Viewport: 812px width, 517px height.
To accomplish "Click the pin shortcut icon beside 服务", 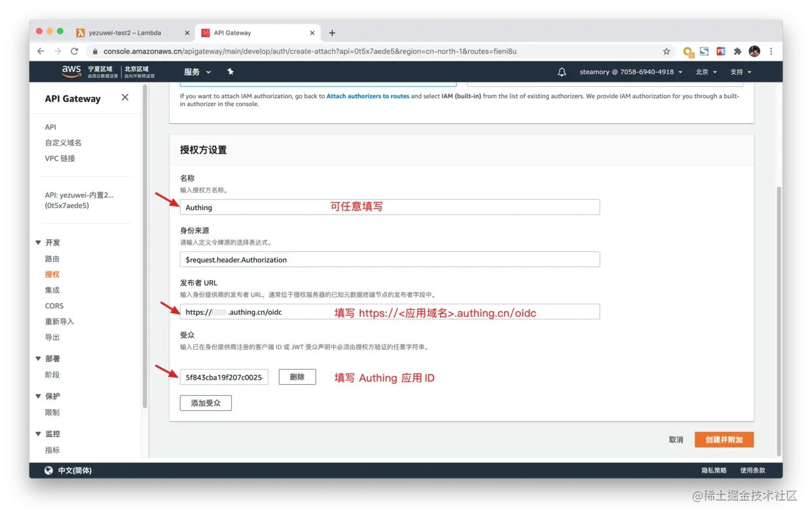I will pyautogui.click(x=231, y=71).
